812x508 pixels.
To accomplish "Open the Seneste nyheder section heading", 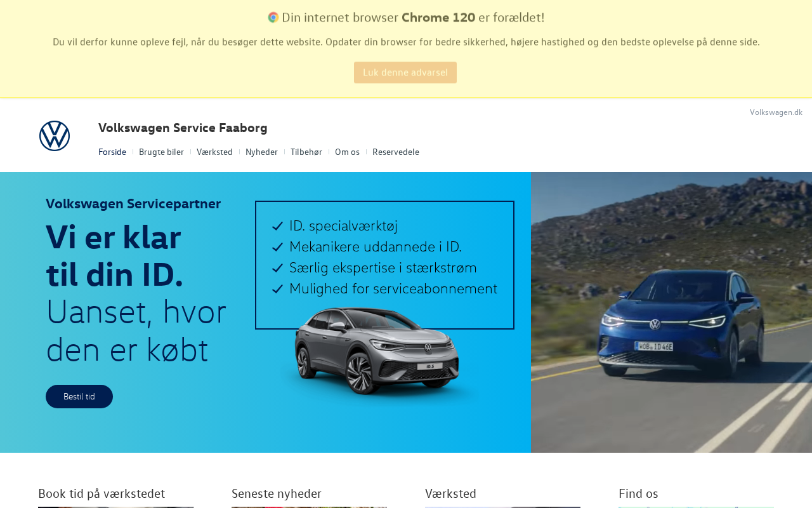I will click(277, 493).
